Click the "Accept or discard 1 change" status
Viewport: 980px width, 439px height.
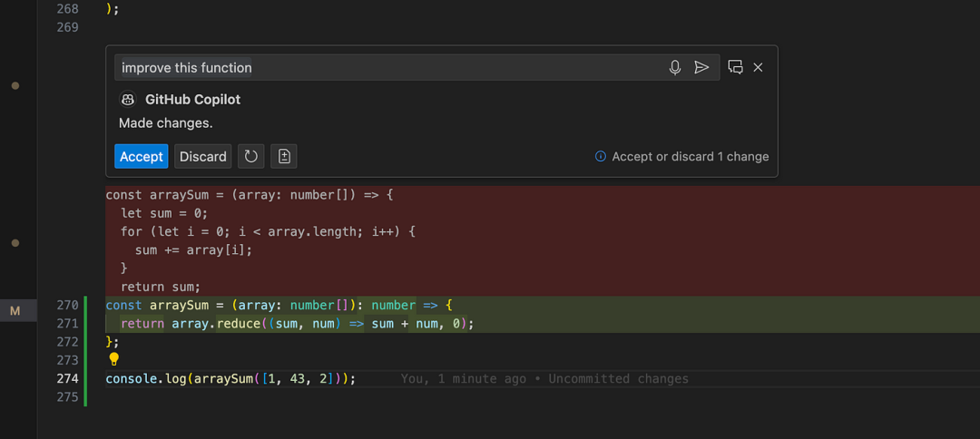click(x=690, y=156)
